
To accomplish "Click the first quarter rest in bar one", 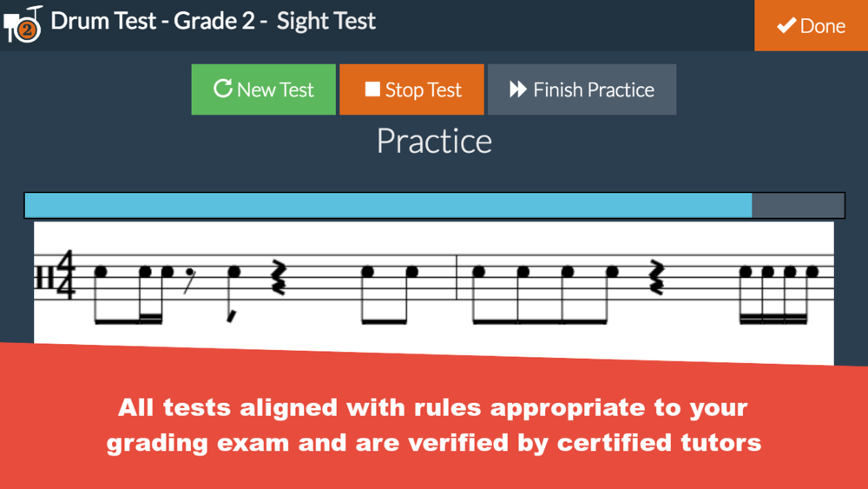I will [x=278, y=277].
